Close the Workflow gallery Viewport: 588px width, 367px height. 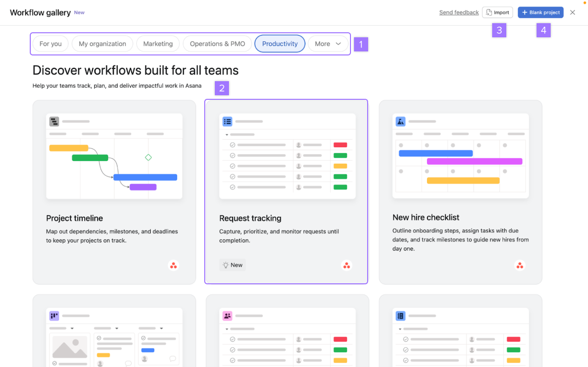pyautogui.click(x=572, y=13)
